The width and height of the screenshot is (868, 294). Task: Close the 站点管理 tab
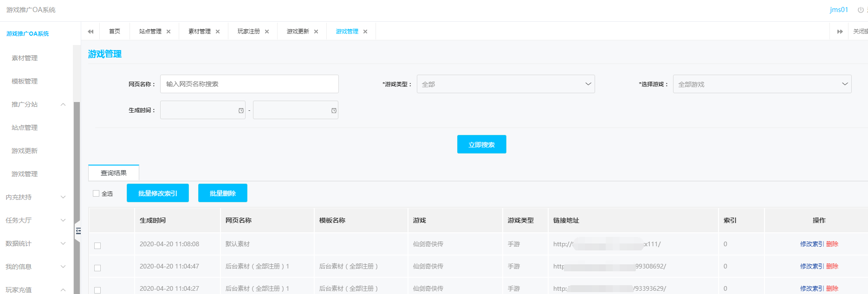[x=168, y=32]
